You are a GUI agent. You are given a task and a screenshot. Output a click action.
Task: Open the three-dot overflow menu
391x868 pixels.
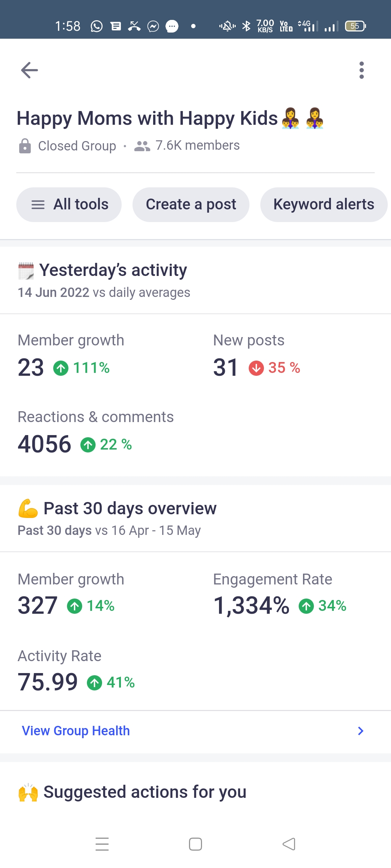coord(361,70)
